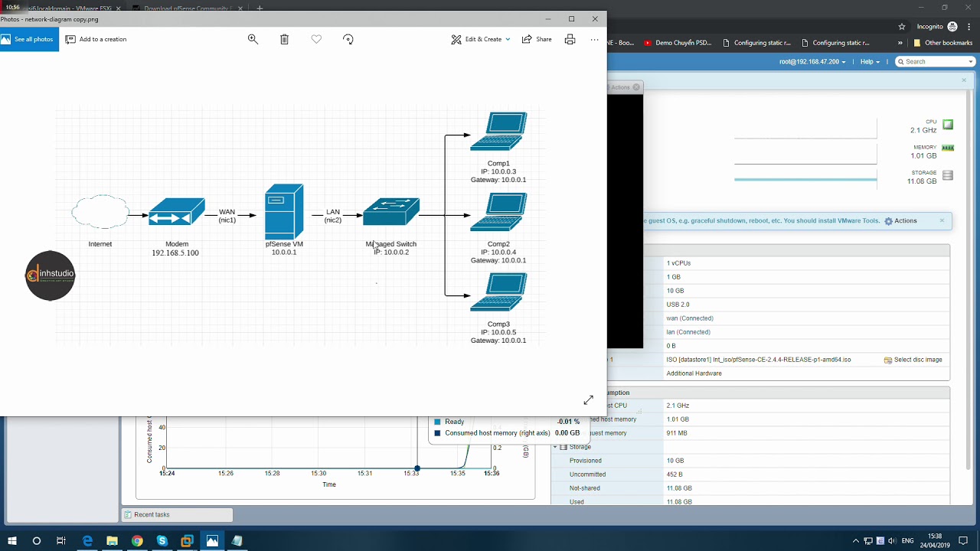Collapse the Storage section expander

click(557, 447)
